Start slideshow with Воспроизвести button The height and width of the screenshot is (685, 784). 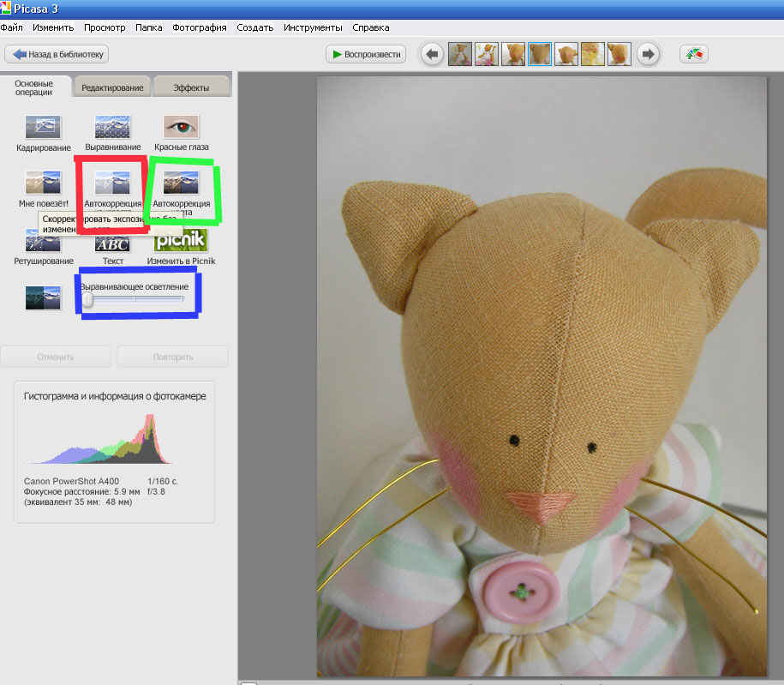pyautogui.click(x=366, y=54)
